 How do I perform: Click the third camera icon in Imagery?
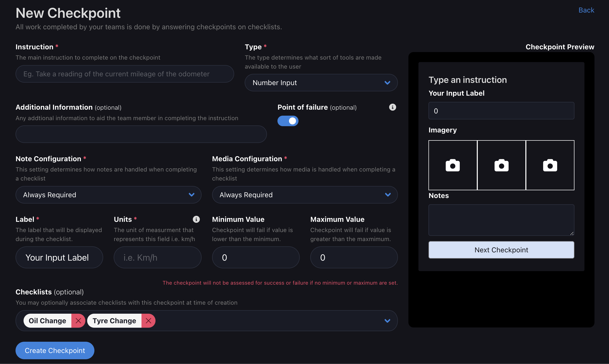(x=550, y=165)
